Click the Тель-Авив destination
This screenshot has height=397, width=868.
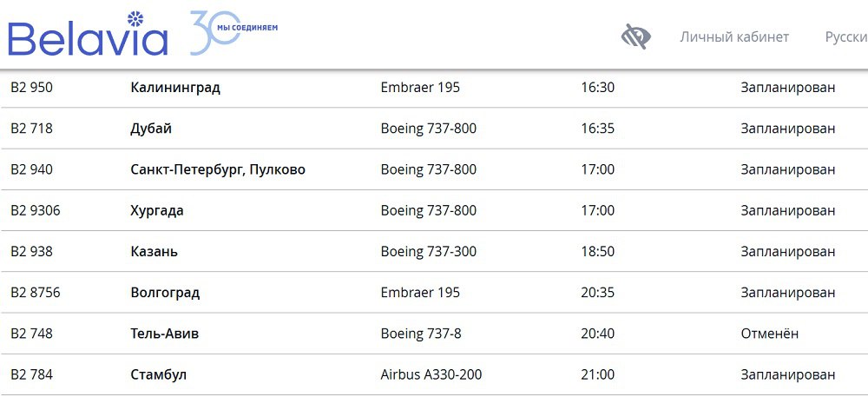click(x=164, y=334)
